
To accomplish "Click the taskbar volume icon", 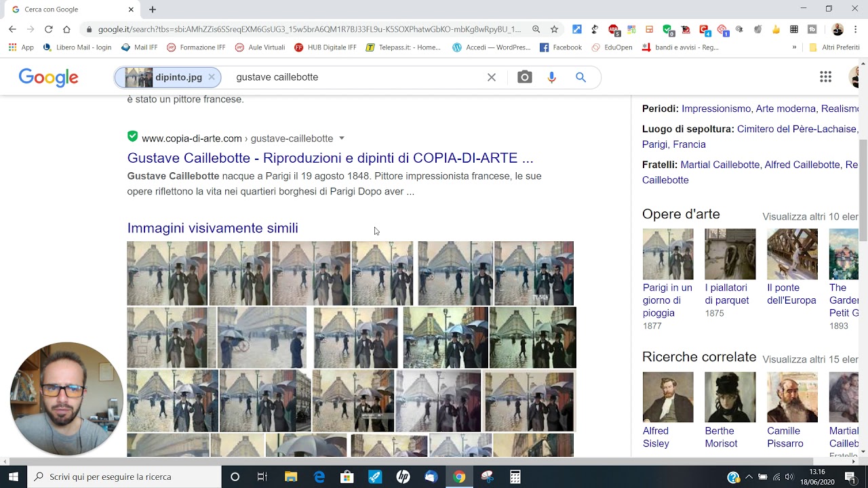I will pos(789,477).
